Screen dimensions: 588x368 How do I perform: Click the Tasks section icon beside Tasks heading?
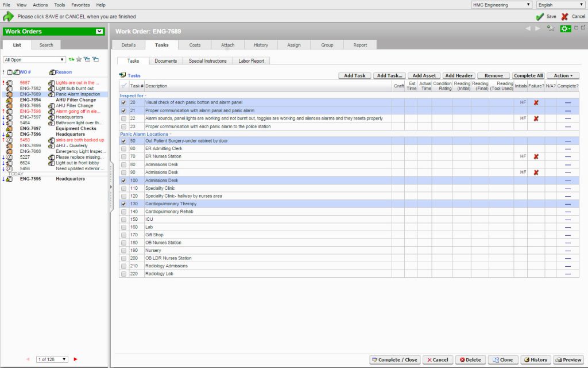122,75
